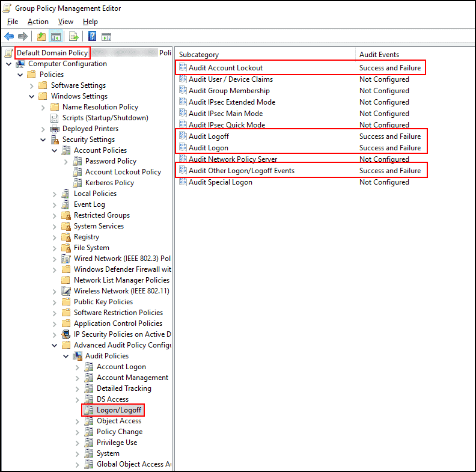
Task: Toggle the Show/Hide Console Tree icon
Action: (x=56, y=37)
